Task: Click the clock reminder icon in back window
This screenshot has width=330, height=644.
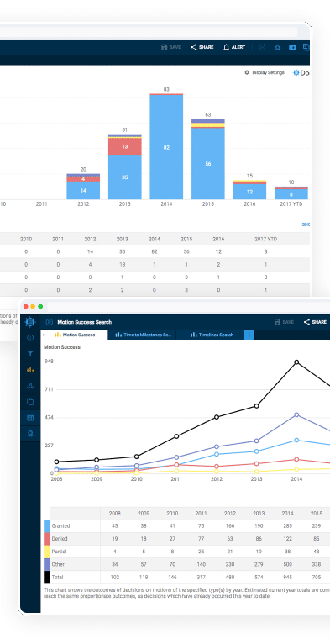Action: pos(262,47)
